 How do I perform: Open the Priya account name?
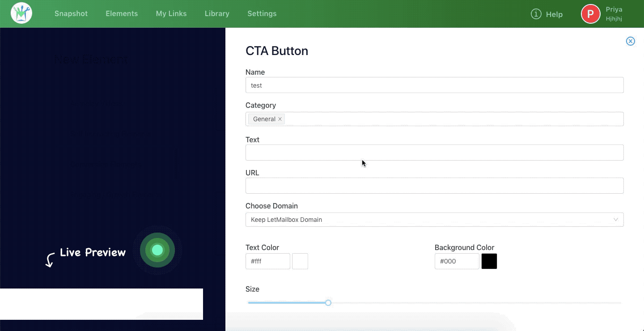pos(614,9)
